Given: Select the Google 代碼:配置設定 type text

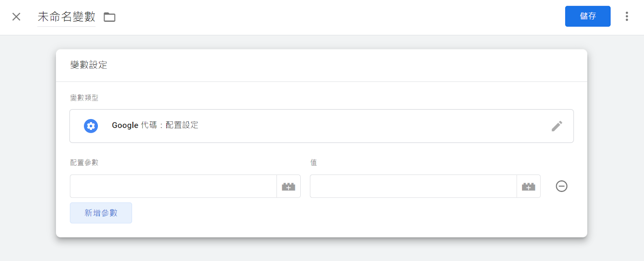Looking at the screenshot, I should 155,125.
